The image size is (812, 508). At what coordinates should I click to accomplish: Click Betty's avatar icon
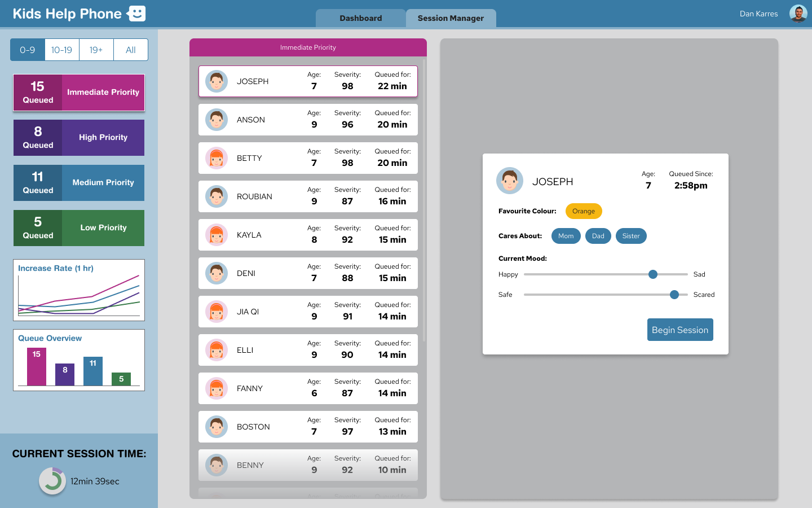[x=217, y=158]
